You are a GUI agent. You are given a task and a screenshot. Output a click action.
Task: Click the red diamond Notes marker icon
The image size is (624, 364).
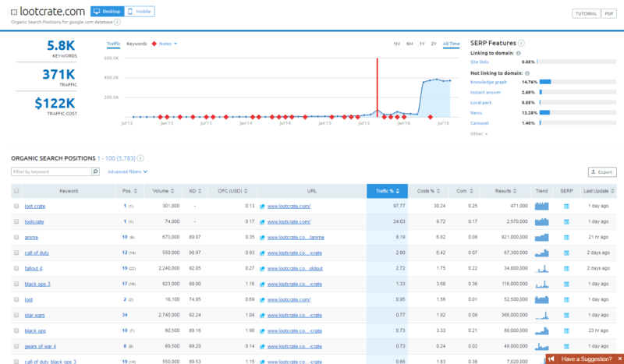pos(154,44)
